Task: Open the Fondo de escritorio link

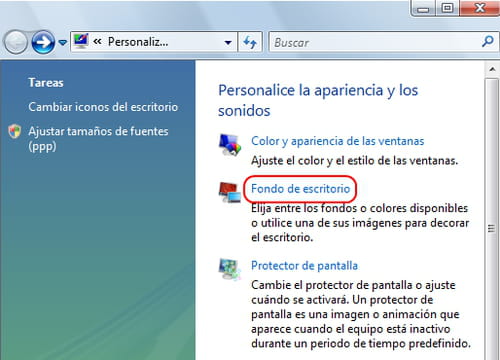Action: 300,189
